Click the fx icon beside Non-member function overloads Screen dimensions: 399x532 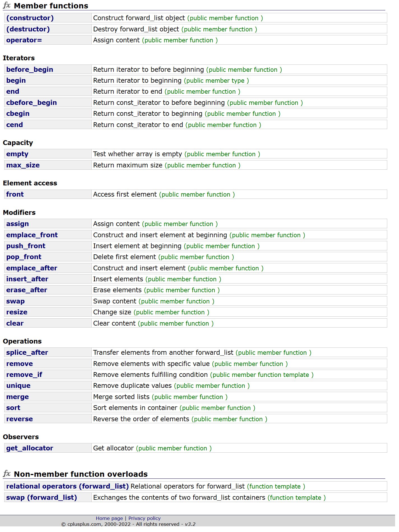click(x=7, y=474)
